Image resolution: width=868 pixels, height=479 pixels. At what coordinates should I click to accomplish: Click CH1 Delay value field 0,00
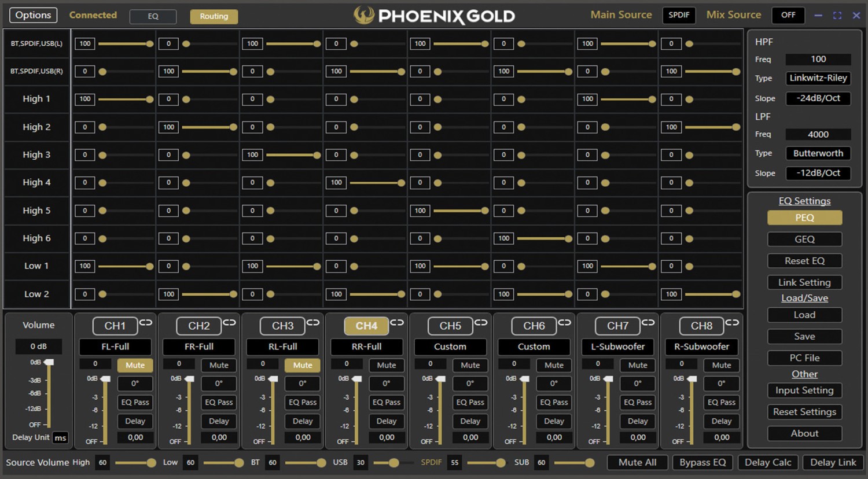135,437
